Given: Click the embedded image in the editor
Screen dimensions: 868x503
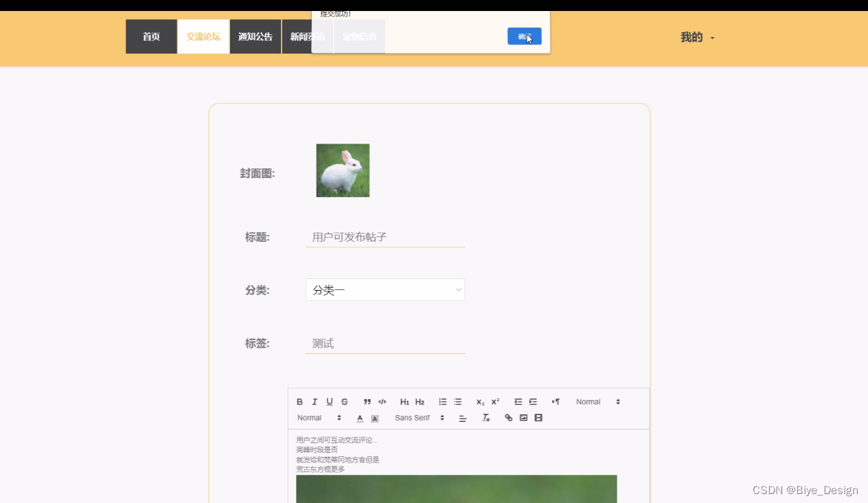Looking at the screenshot, I should coord(457,489).
